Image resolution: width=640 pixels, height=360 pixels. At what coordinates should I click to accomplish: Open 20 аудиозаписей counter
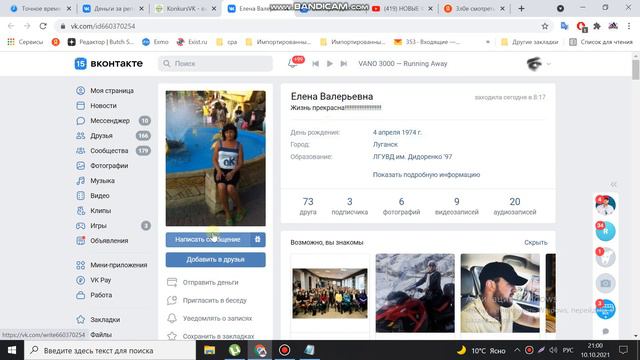click(x=515, y=206)
